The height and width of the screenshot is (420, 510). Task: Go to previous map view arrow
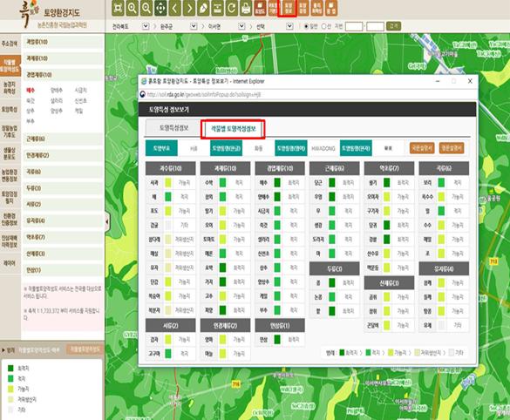coord(175,8)
